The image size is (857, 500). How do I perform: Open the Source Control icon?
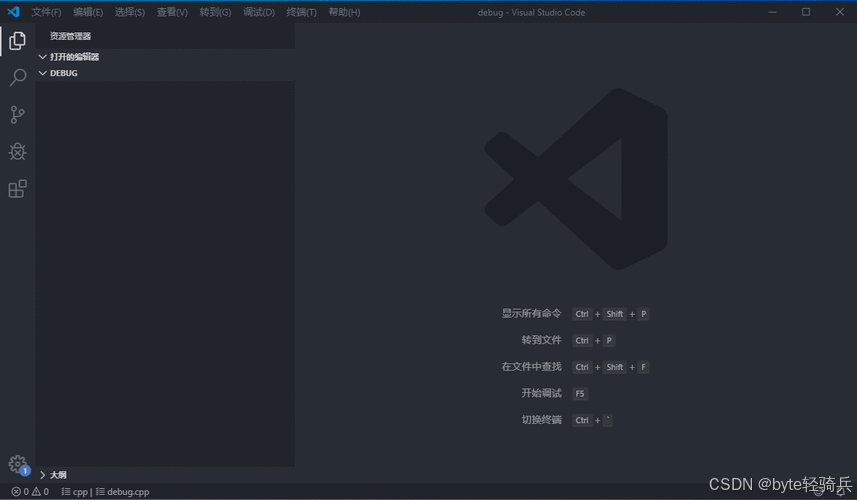point(17,115)
